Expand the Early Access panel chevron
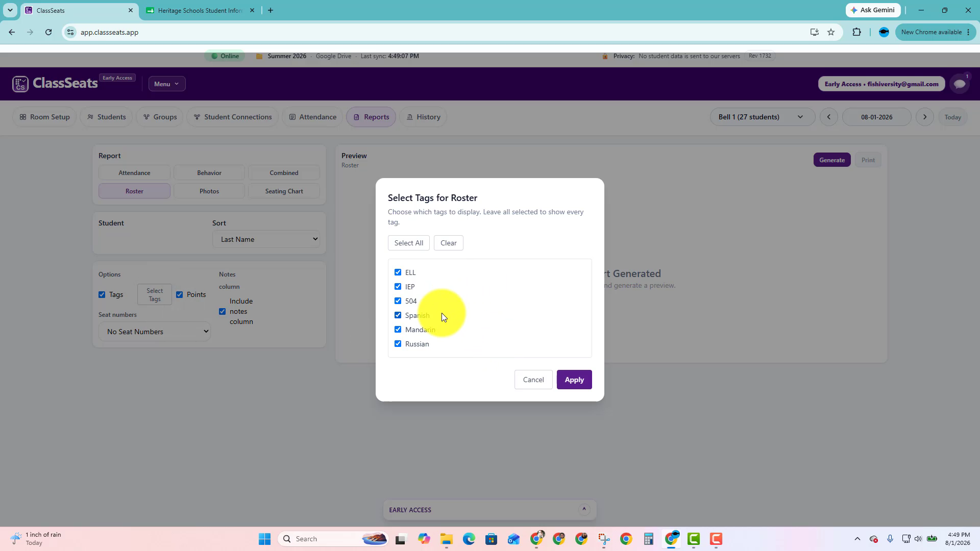 tap(584, 509)
